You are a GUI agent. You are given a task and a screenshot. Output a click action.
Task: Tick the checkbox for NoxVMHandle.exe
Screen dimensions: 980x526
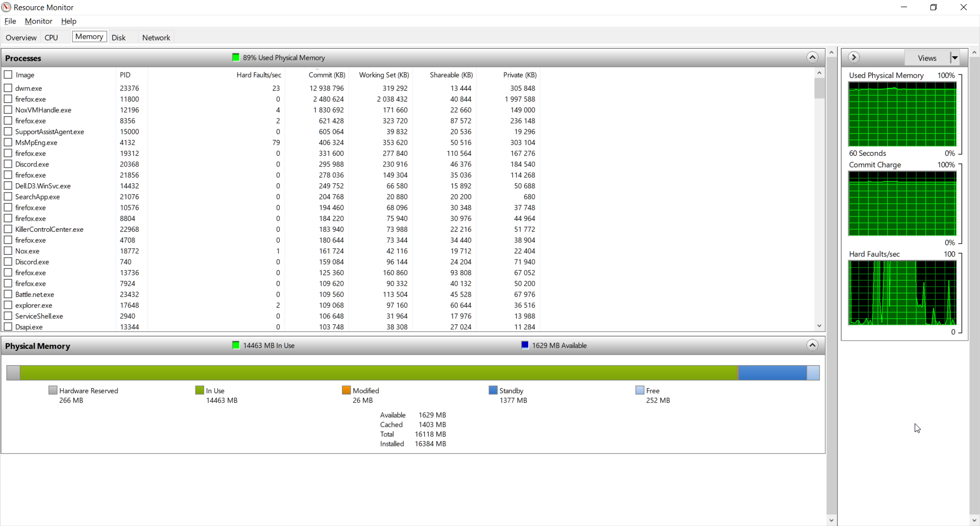tap(8, 110)
